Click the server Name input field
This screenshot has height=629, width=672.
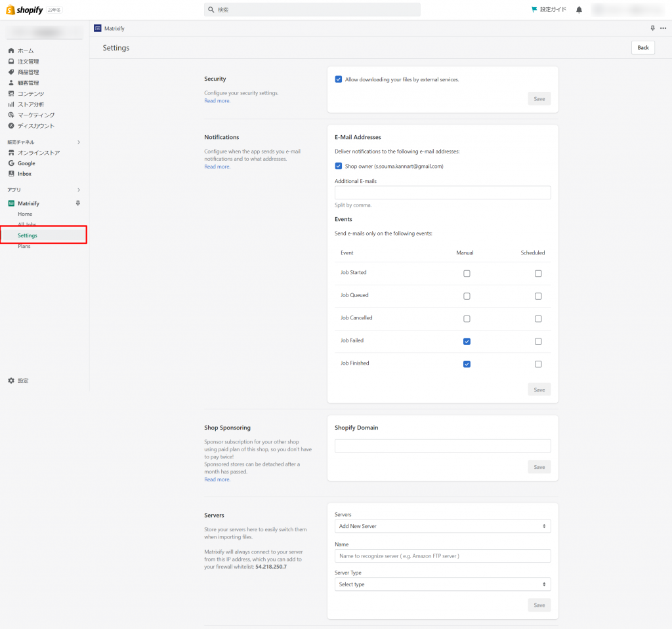point(443,556)
